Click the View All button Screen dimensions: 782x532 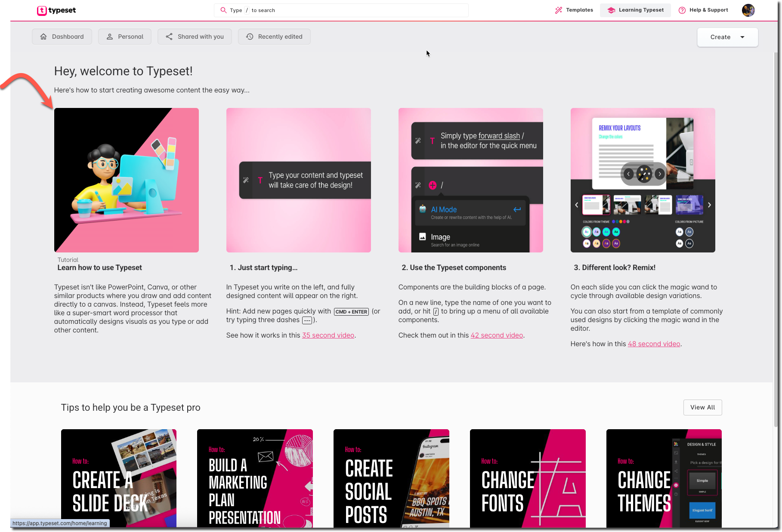(702, 408)
